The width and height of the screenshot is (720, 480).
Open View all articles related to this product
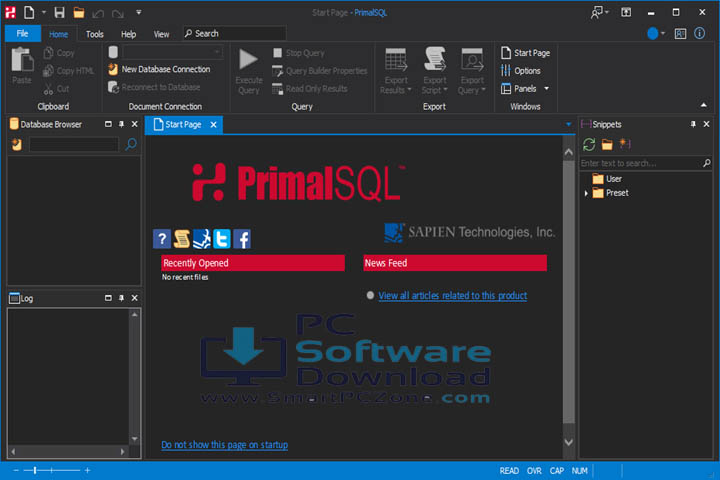tap(452, 295)
